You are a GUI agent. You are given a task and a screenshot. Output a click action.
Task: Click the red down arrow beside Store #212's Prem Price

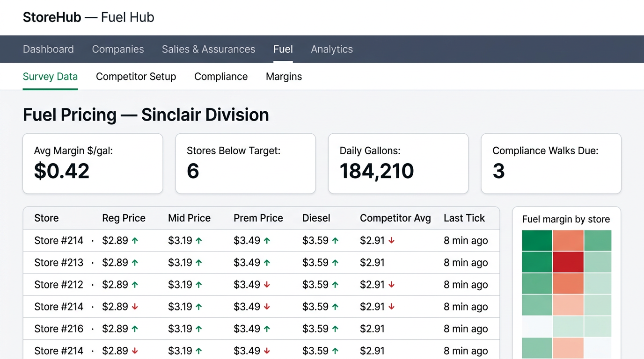[267, 285]
